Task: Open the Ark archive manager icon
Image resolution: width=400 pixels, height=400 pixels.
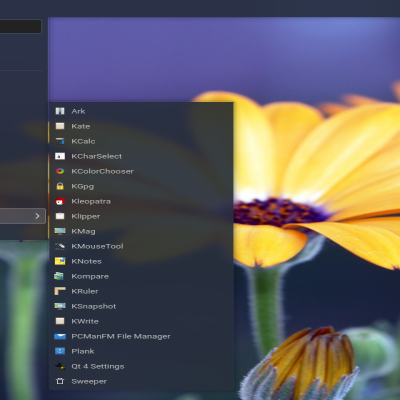Action: [x=60, y=111]
